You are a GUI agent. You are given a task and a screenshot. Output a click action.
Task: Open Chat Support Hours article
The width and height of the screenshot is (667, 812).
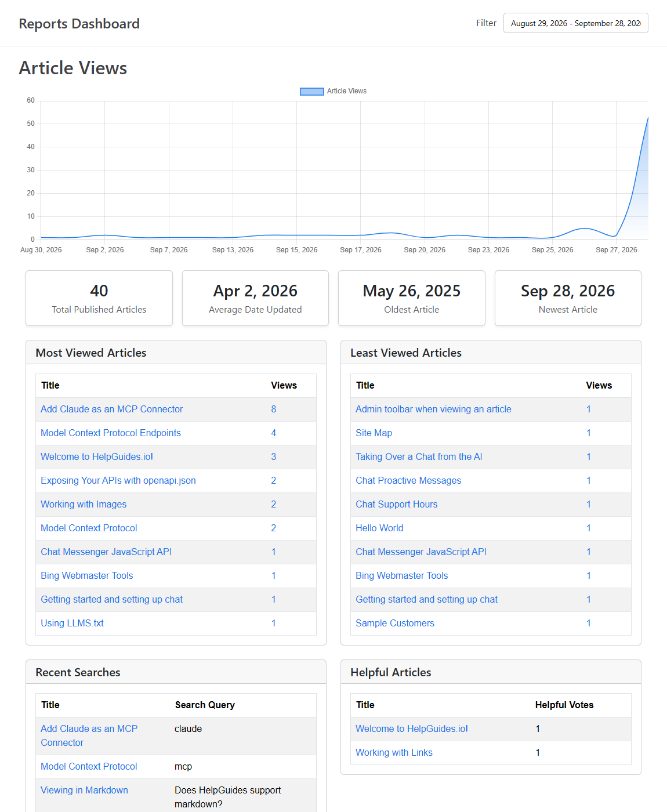(x=396, y=504)
